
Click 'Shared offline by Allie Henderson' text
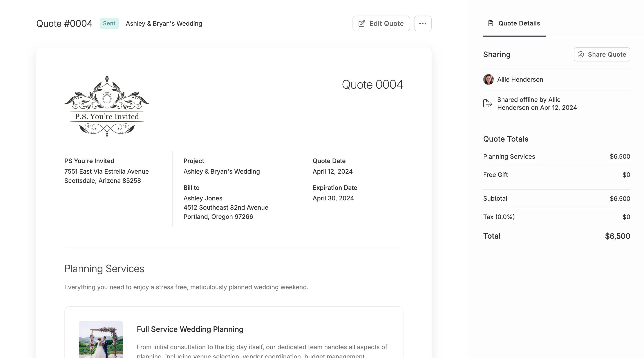537,104
